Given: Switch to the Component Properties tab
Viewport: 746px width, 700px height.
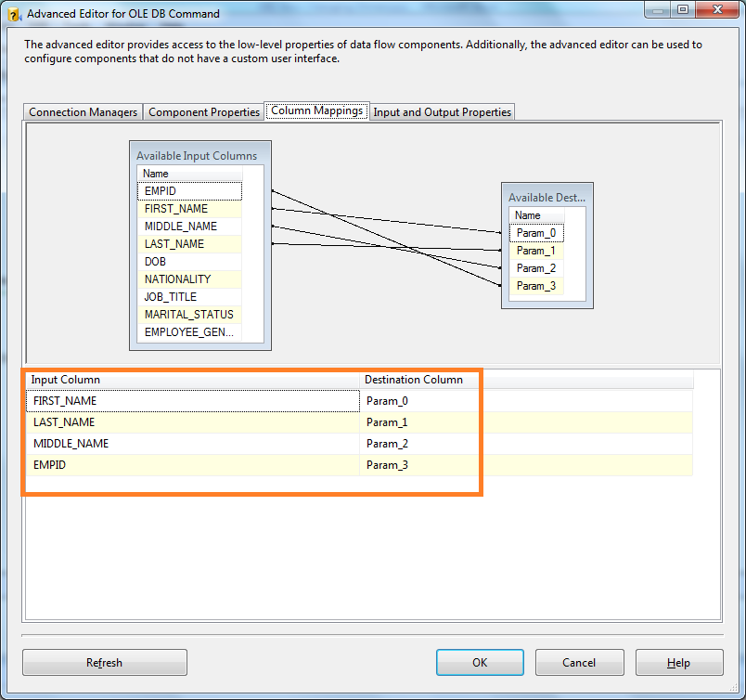Looking at the screenshot, I should (x=203, y=111).
